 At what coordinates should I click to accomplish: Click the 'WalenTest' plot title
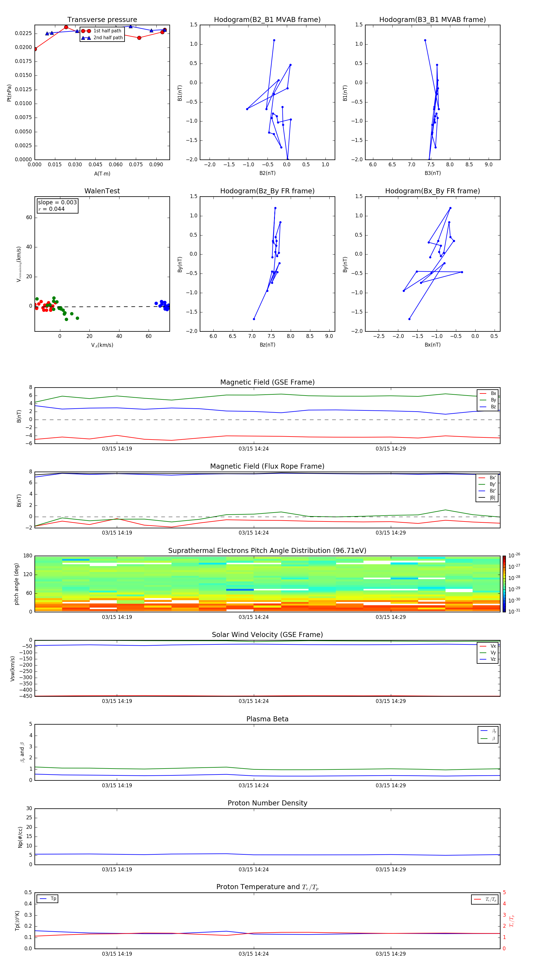tap(102, 191)
